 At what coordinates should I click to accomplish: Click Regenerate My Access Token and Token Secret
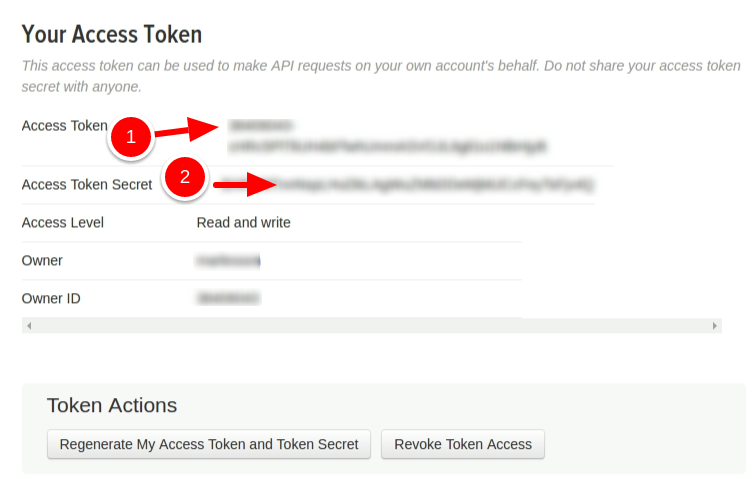[x=208, y=444]
